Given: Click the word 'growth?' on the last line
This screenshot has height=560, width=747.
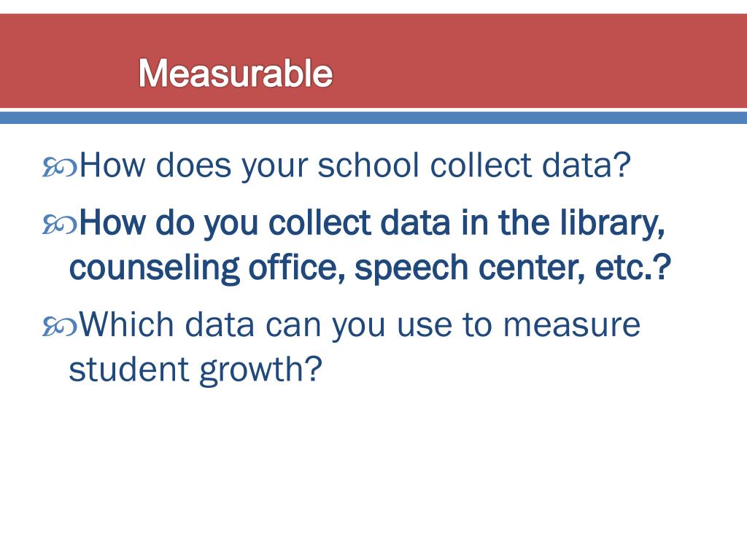Looking at the screenshot, I should [261, 371].
